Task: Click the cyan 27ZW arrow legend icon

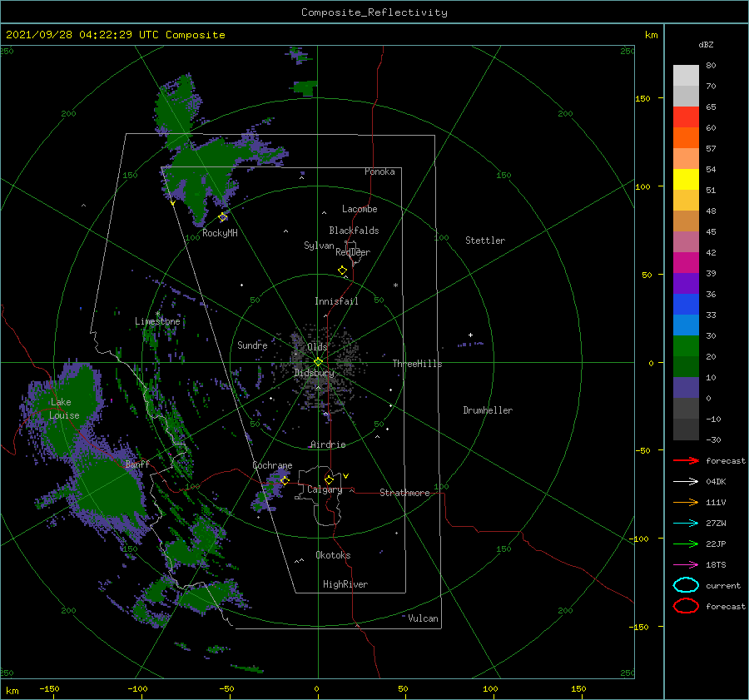Action: (686, 524)
